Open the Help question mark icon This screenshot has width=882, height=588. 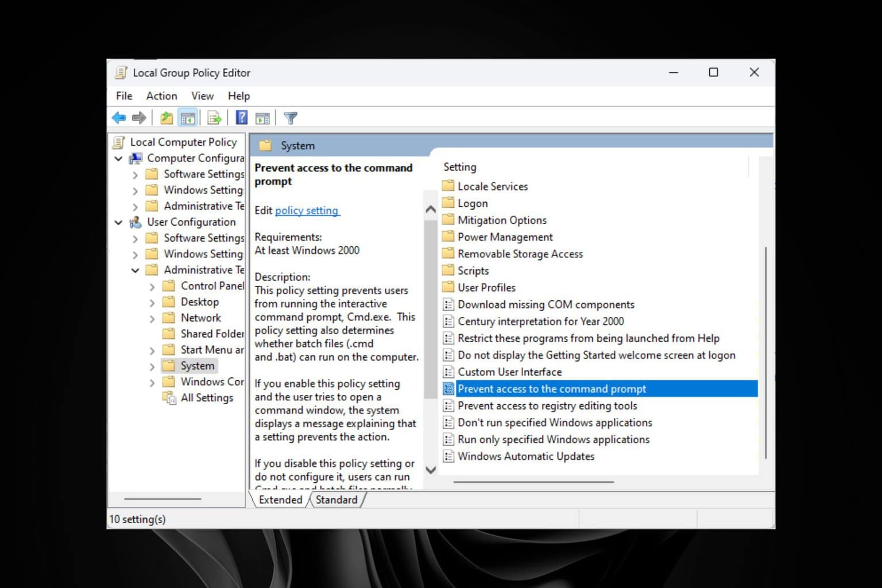(x=242, y=118)
